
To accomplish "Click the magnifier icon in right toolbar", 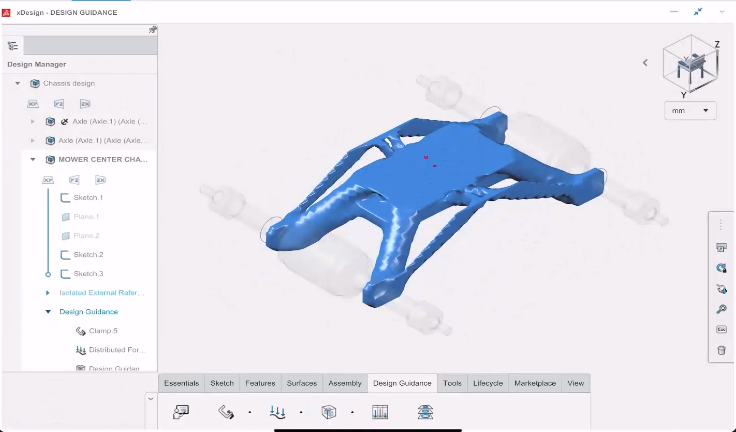I will click(721, 309).
